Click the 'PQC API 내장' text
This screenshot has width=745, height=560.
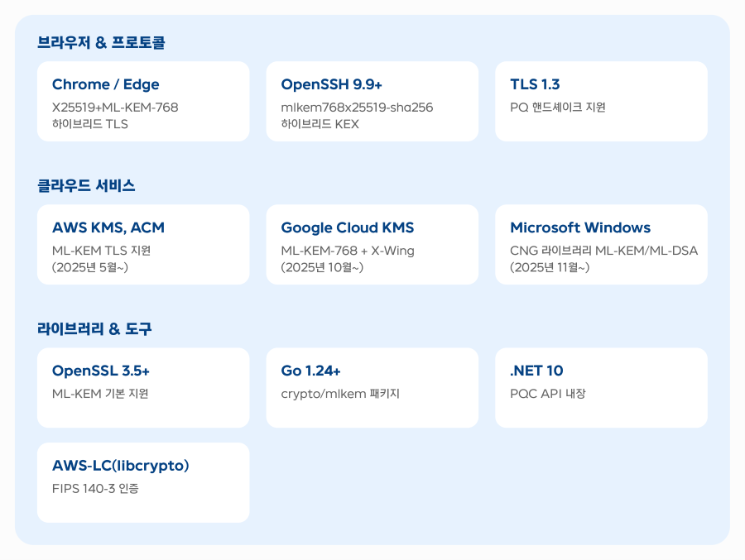(548, 394)
